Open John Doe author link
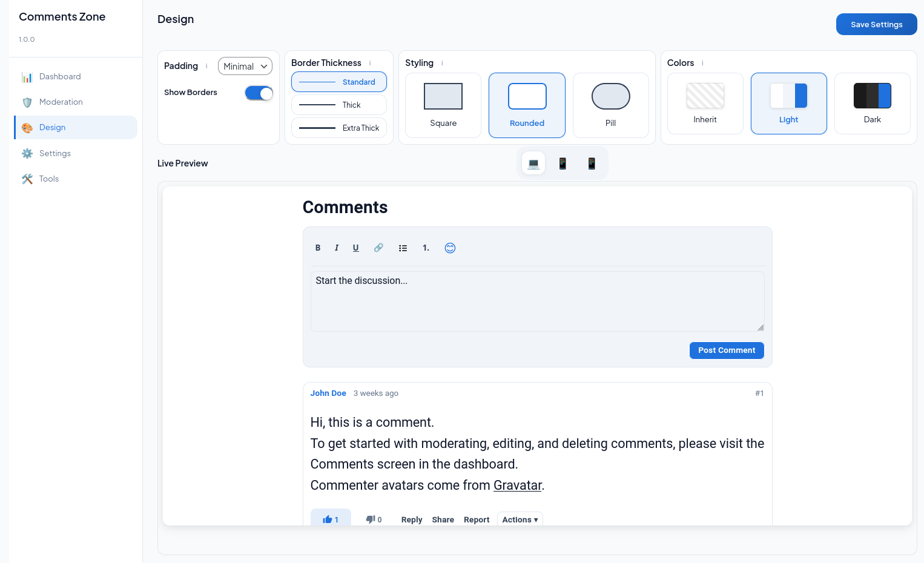Screen dimensions: 924x563 pos(328,393)
